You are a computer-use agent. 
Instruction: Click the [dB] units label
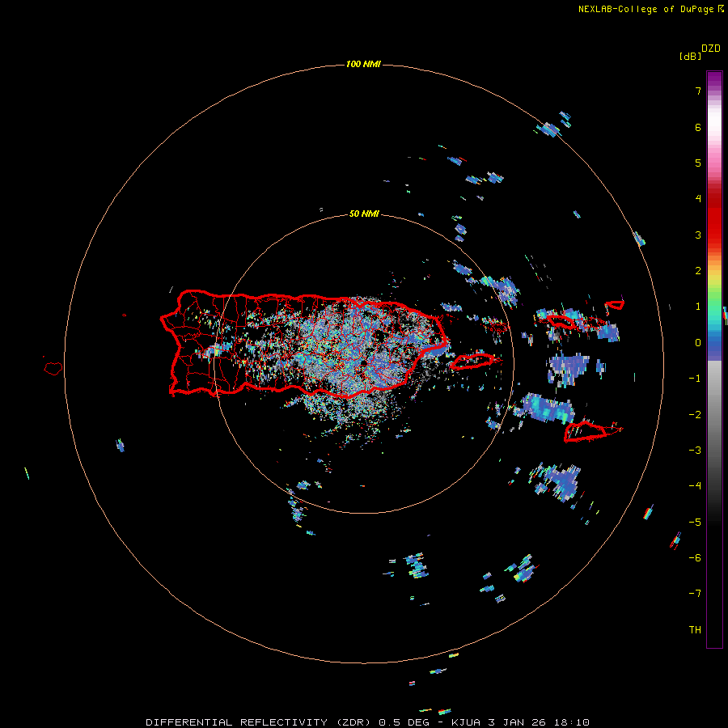tap(691, 56)
